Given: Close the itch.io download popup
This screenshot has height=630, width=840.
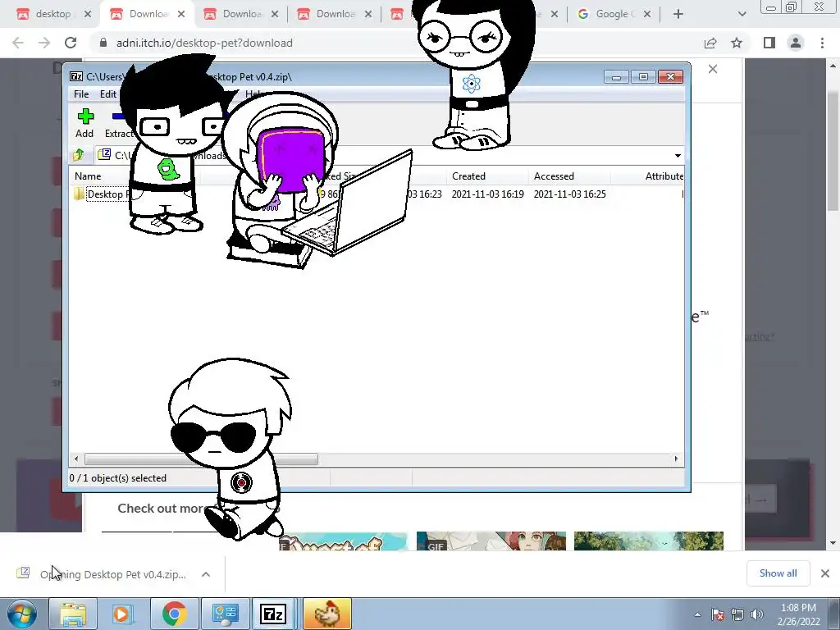Looking at the screenshot, I should coord(713,69).
